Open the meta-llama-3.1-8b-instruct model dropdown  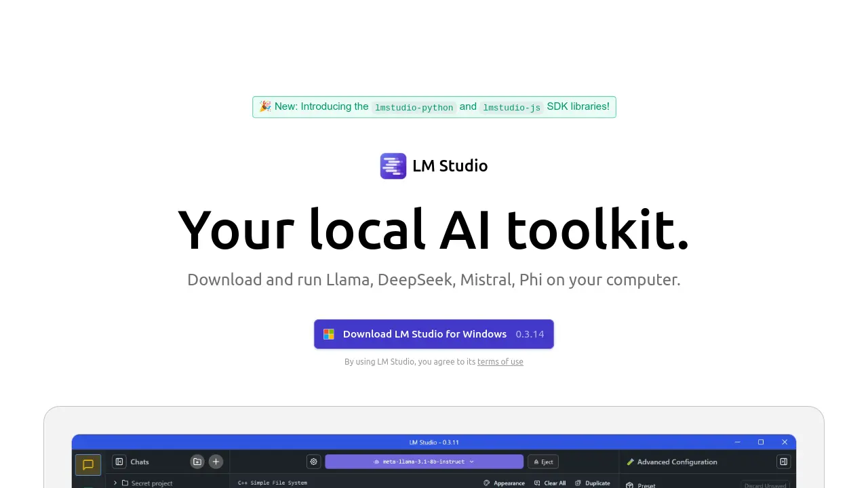[424, 462]
